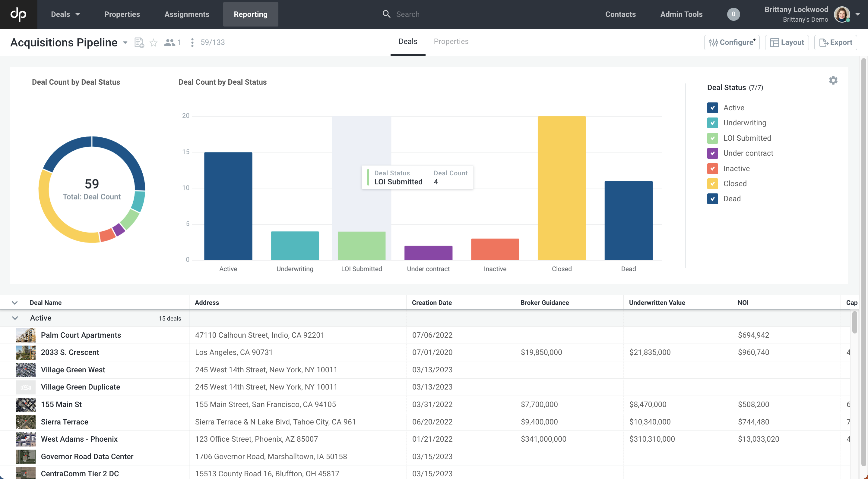This screenshot has width=868, height=479.
Task: Uncheck the Underwriting status filter
Action: (712, 123)
